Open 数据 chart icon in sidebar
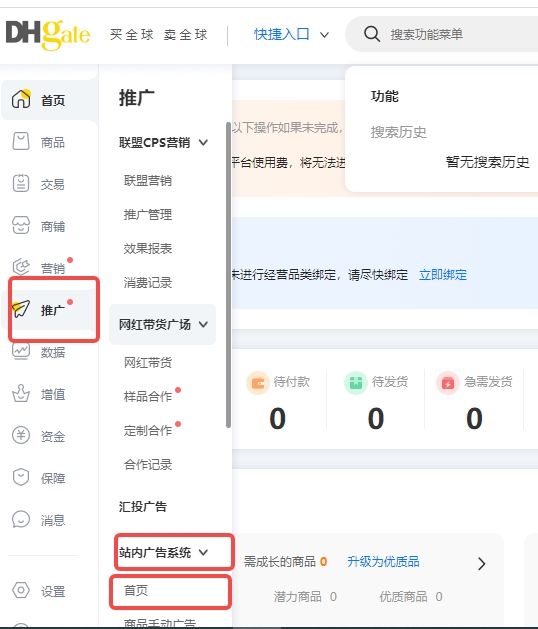Viewport: 538px width, 629px height. point(21,351)
